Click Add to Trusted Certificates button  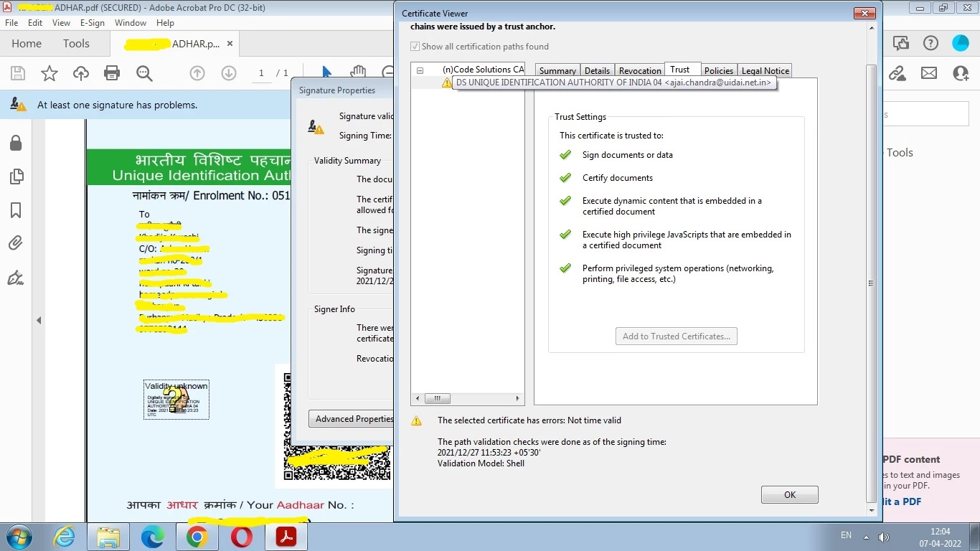[677, 336]
